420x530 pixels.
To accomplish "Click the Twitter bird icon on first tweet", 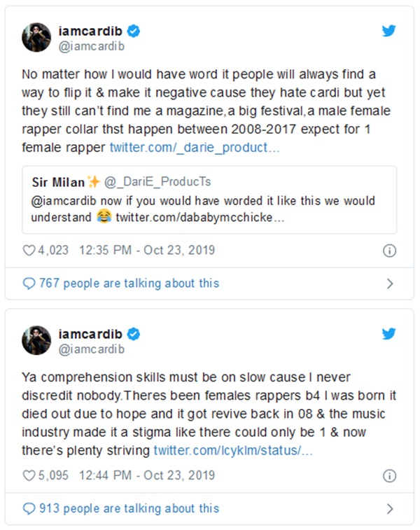I will point(389,31).
